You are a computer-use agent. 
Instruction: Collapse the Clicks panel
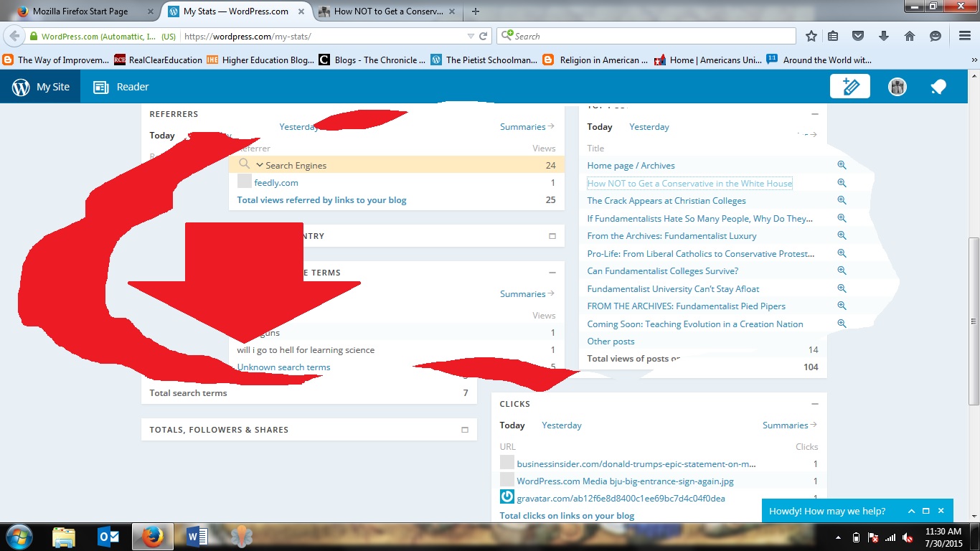pyautogui.click(x=814, y=404)
